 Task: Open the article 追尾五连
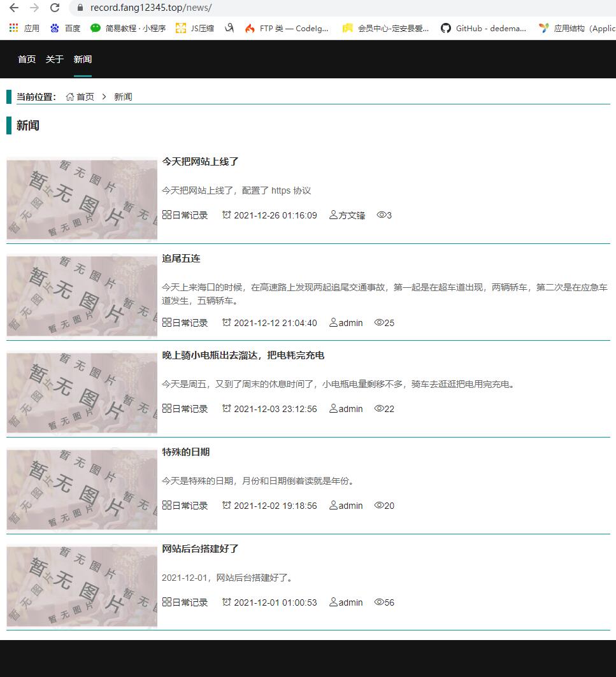coord(181,259)
